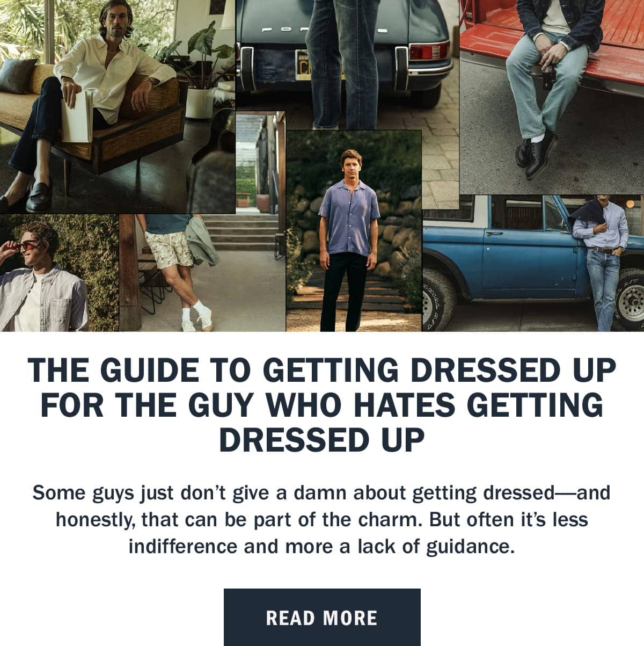Click the READ MORE button
The height and width of the screenshot is (646, 644).
322,617
